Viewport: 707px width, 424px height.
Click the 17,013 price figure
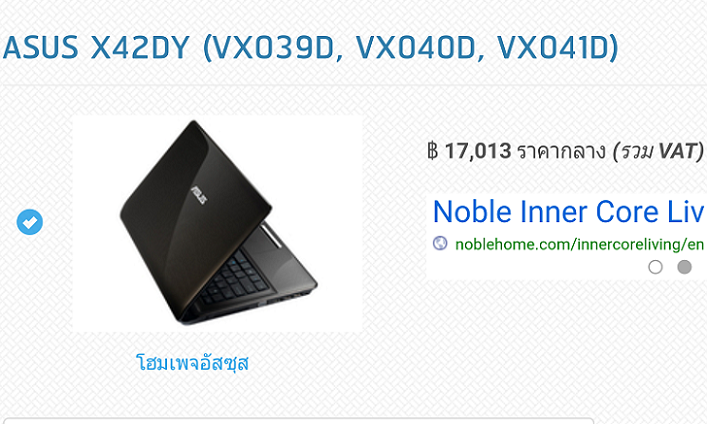[478, 151]
